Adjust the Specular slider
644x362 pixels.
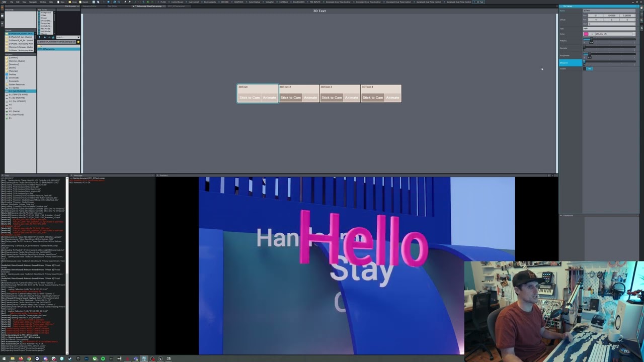(609, 47)
